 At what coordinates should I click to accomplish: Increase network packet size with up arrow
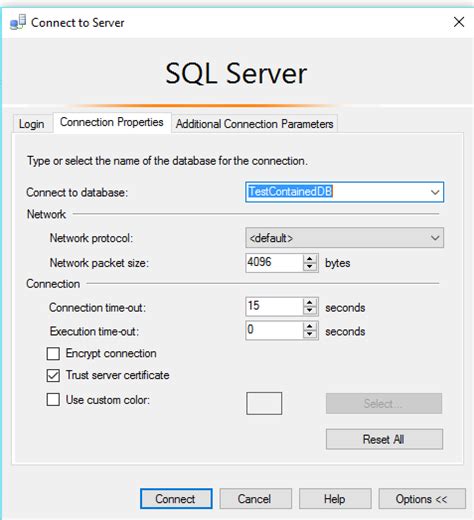310,259
